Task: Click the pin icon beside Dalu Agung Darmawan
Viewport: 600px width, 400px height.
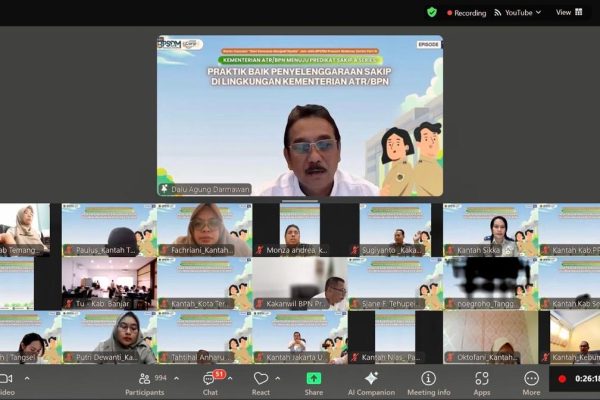Action: (165, 189)
